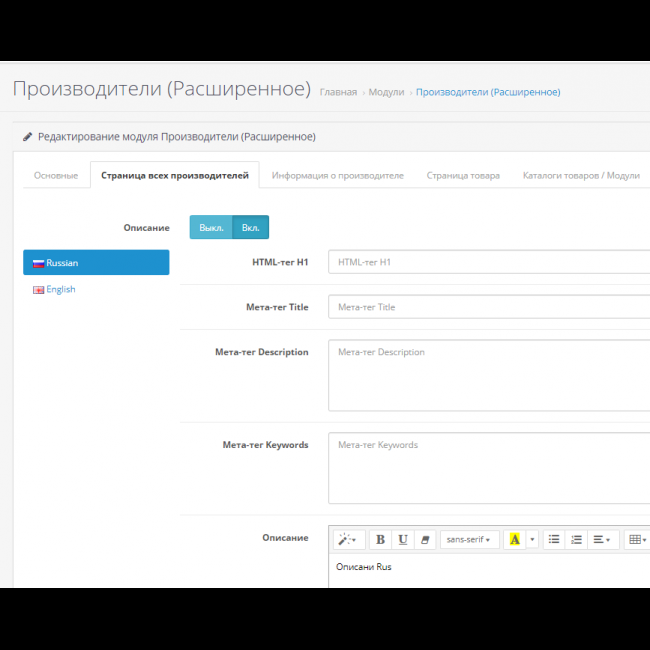Click the pencil edit icon in header

[x=27, y=136]
